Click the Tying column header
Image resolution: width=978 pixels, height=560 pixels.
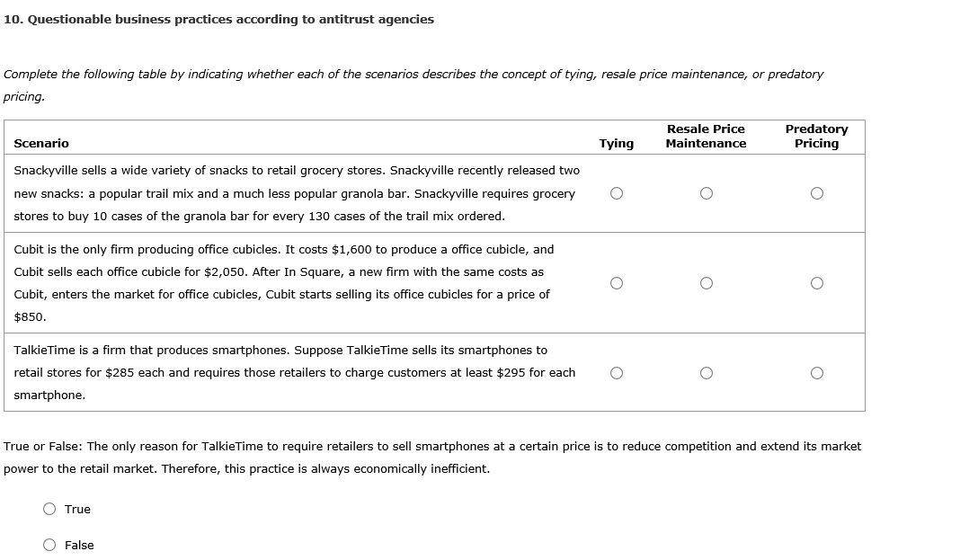[x=617, y=144]
